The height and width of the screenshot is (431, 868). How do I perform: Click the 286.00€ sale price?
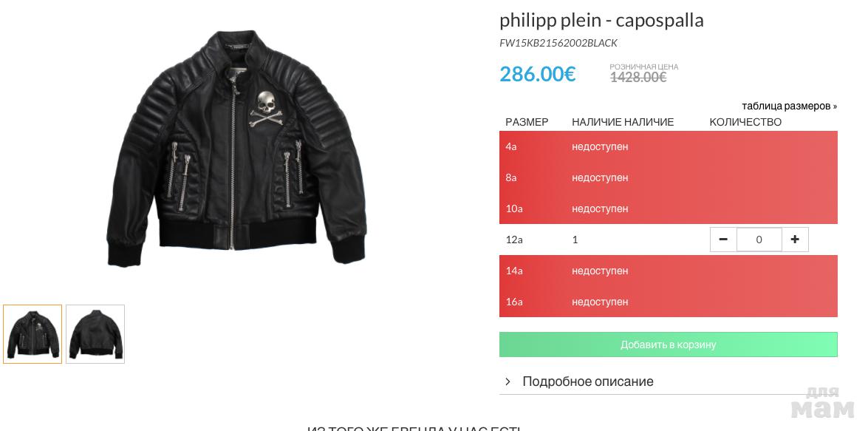point(537,74)
